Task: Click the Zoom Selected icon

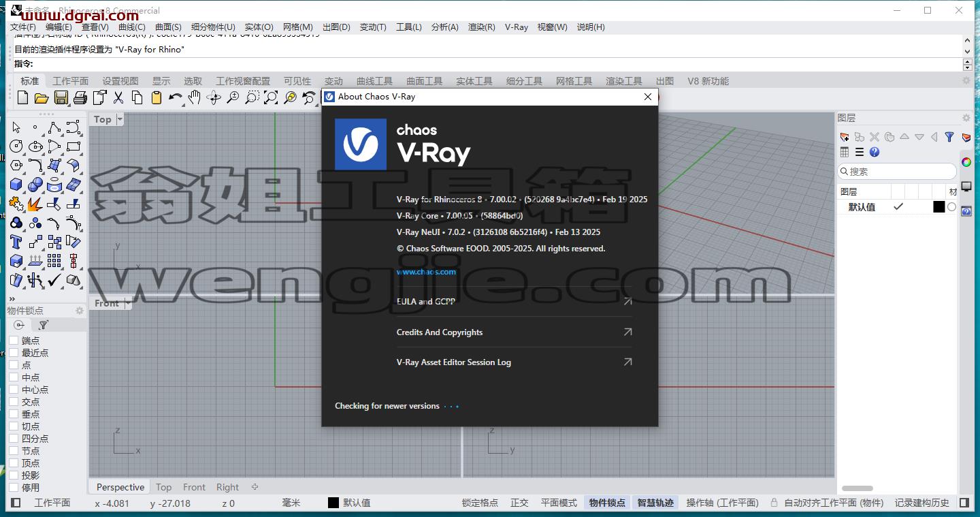Action: (291, 97)
